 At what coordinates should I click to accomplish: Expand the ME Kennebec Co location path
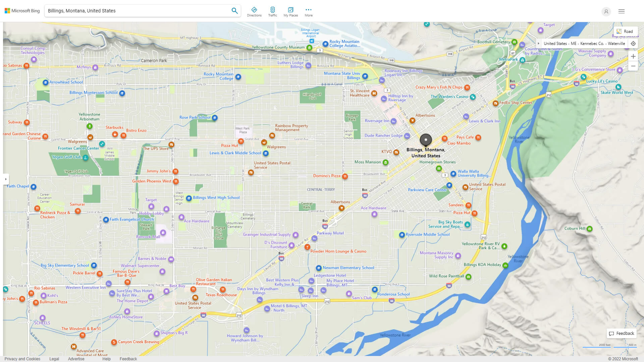pyautogui.click(x=538, y=43)
